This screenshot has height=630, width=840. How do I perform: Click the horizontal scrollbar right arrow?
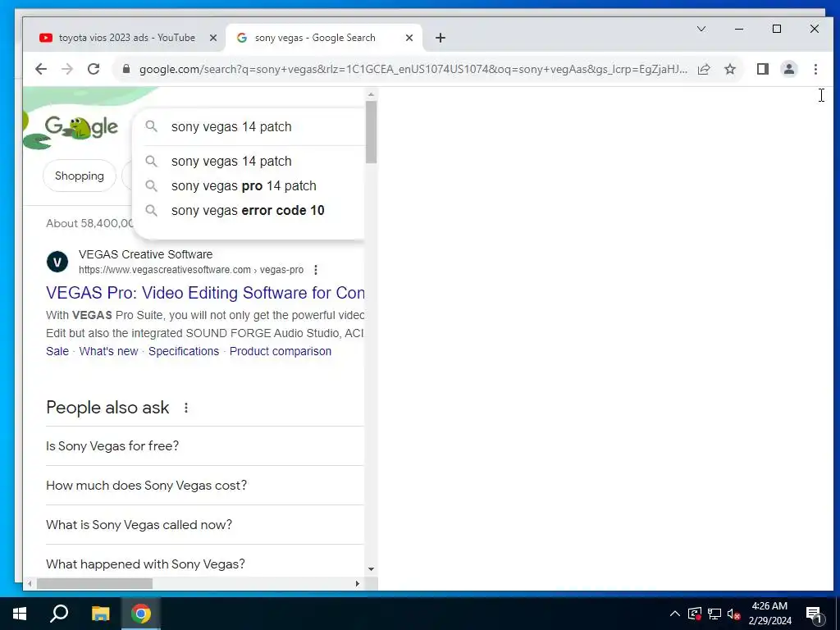click(358, 583)
